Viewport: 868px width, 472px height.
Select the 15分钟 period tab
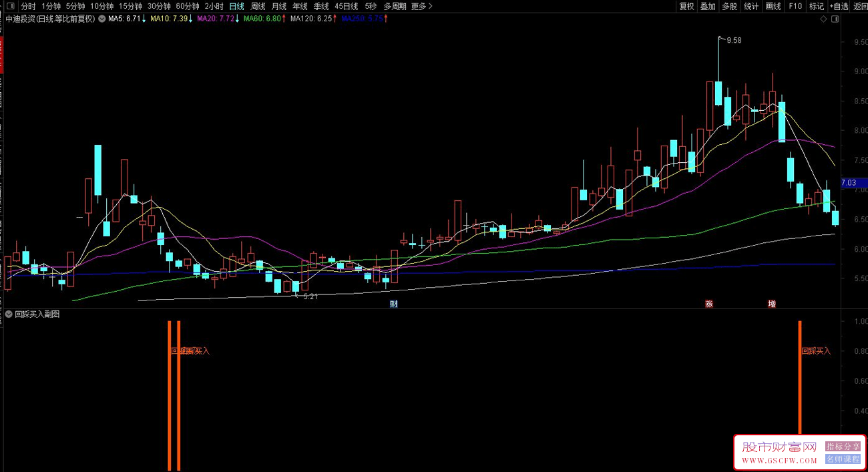point(131,6)
